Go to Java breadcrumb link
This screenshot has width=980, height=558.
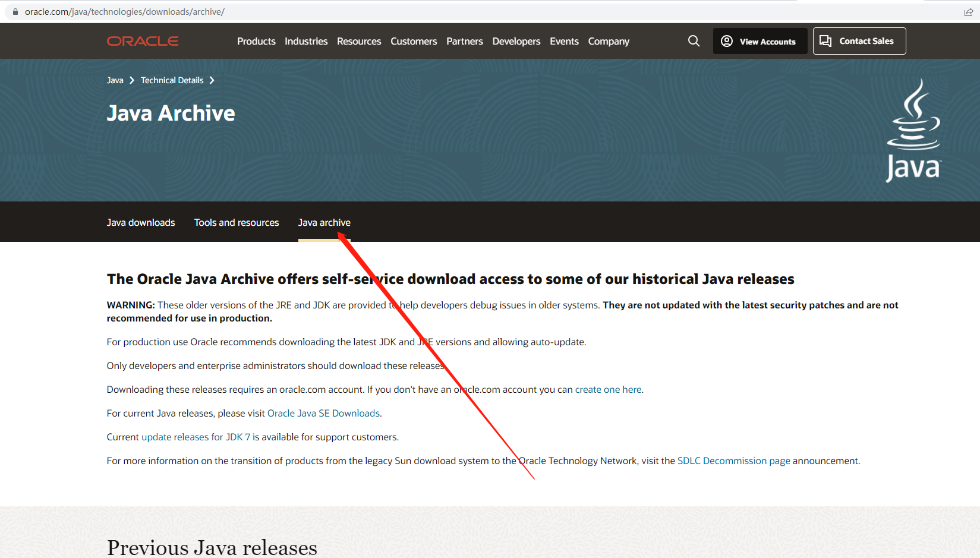coord(115,80)
